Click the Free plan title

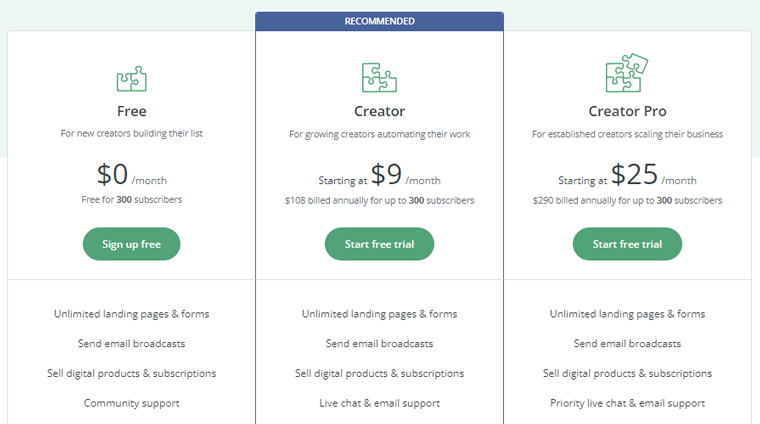[x=131, y=111]
